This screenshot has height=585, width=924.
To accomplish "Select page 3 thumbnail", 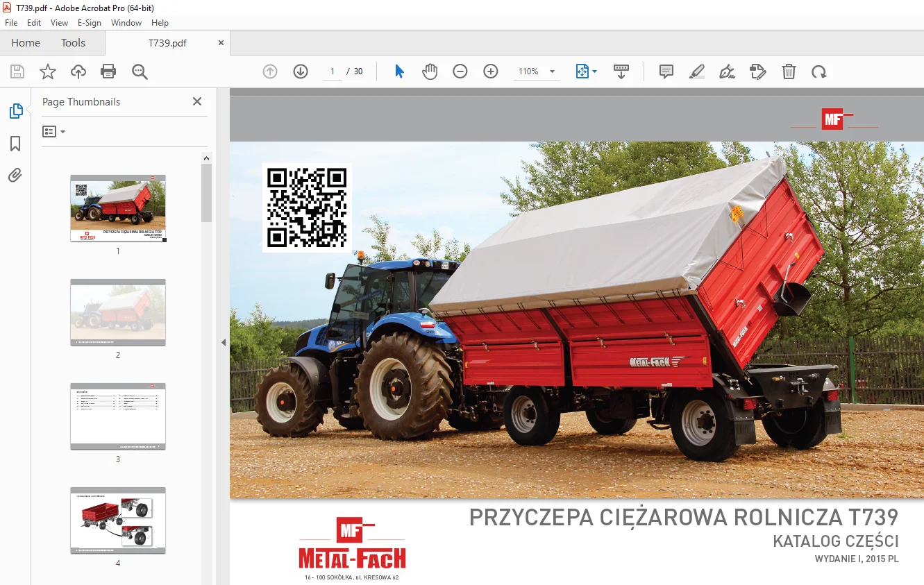I will tap(118, 416).
